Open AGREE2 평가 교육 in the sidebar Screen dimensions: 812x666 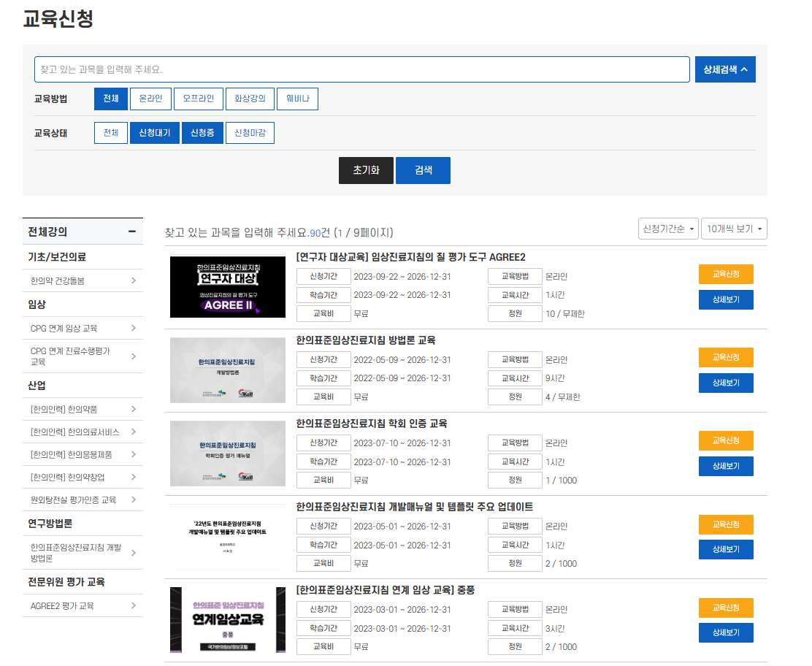83,605
